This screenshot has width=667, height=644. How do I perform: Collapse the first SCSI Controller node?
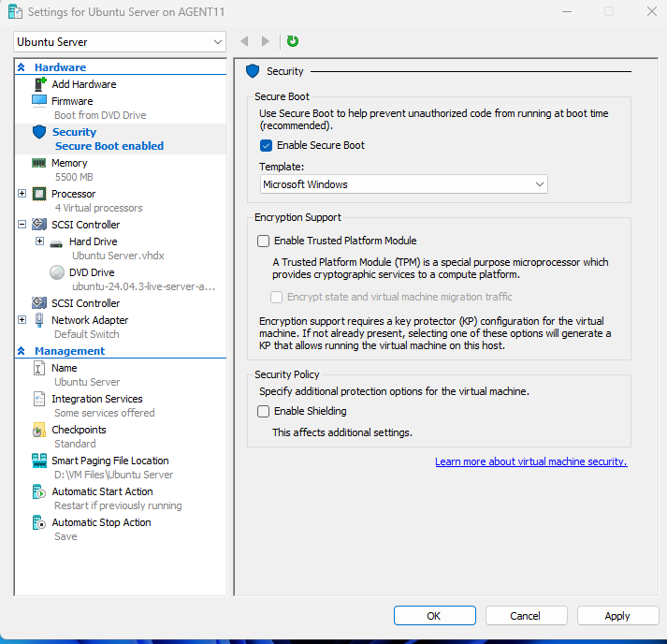[x=22, y=225]
